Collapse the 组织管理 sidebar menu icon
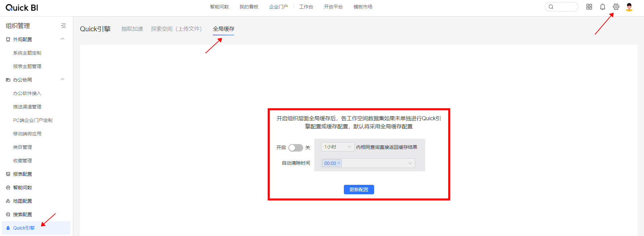 coord(63,26)
